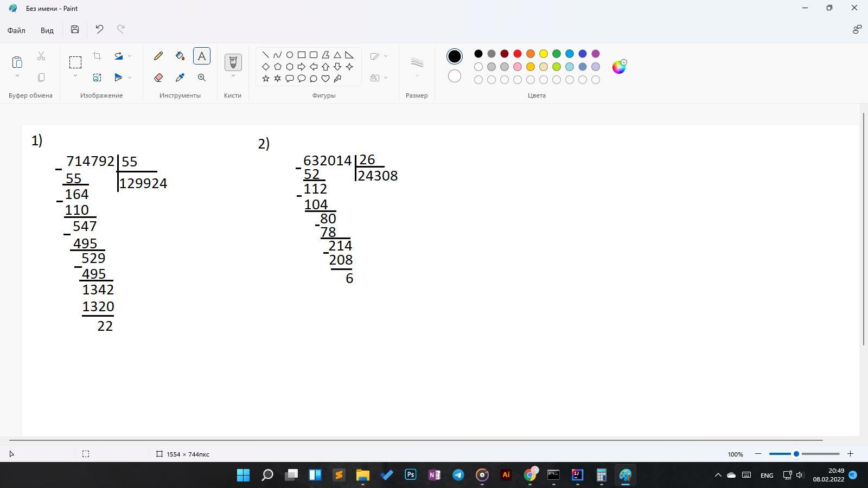The image size is (868, 488).
Task: Select the Eraser tool
Action: [158, 78]
